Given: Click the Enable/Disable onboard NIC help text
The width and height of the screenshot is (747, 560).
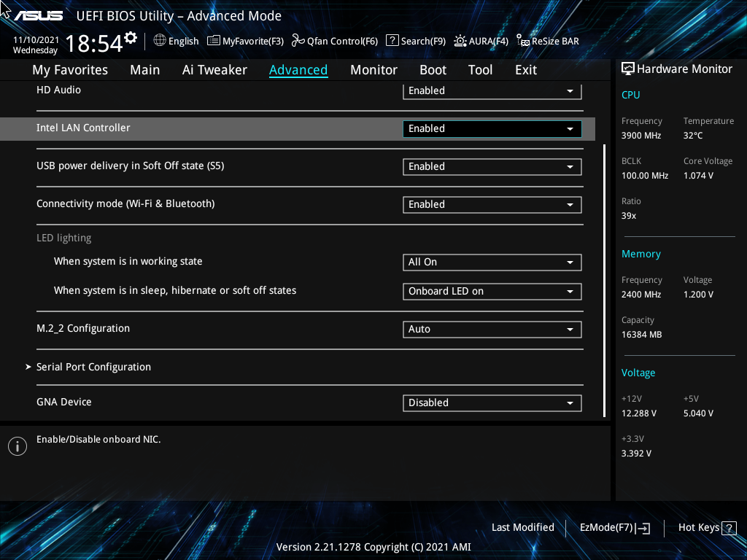Looking at the screenshot, I should pyautogui.click(x=98, y=440).
